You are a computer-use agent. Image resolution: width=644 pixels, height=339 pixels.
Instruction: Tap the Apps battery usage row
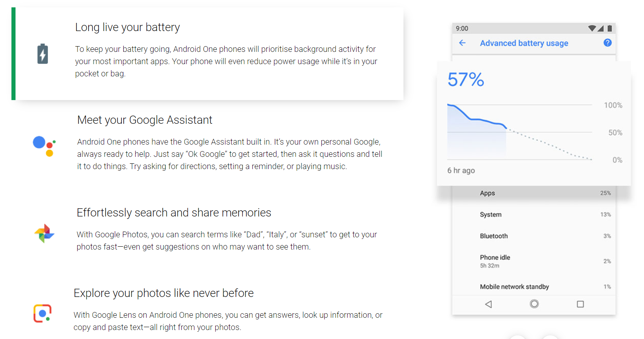tap(534, 193)
